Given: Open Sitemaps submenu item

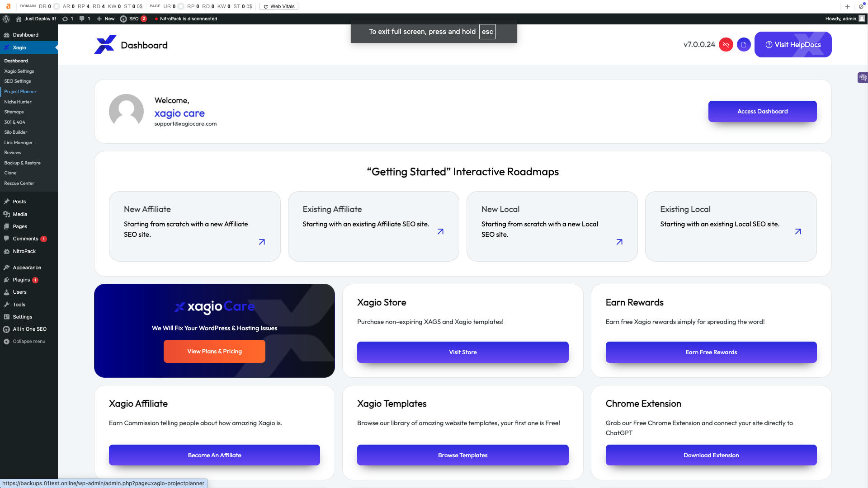Looking at the screenshot, I should pos(14,112).
